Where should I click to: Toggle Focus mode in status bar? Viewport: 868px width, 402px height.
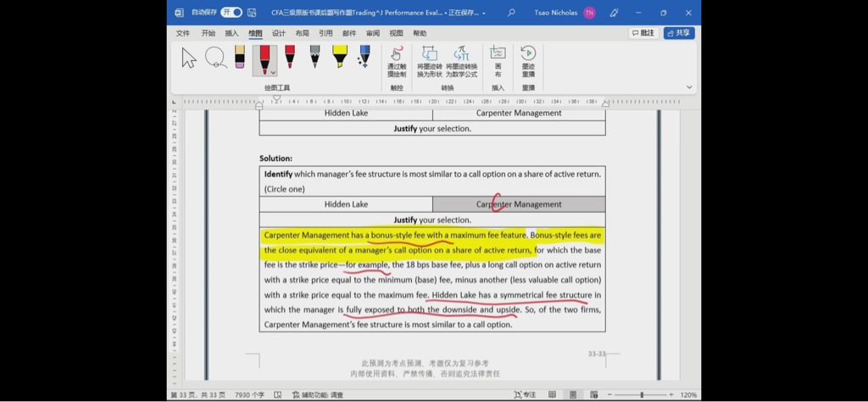click(x=525, y=395)
